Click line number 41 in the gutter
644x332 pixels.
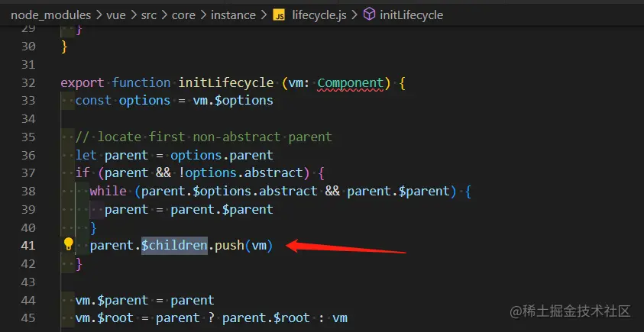pyautogui.click(x=28, y=245)
